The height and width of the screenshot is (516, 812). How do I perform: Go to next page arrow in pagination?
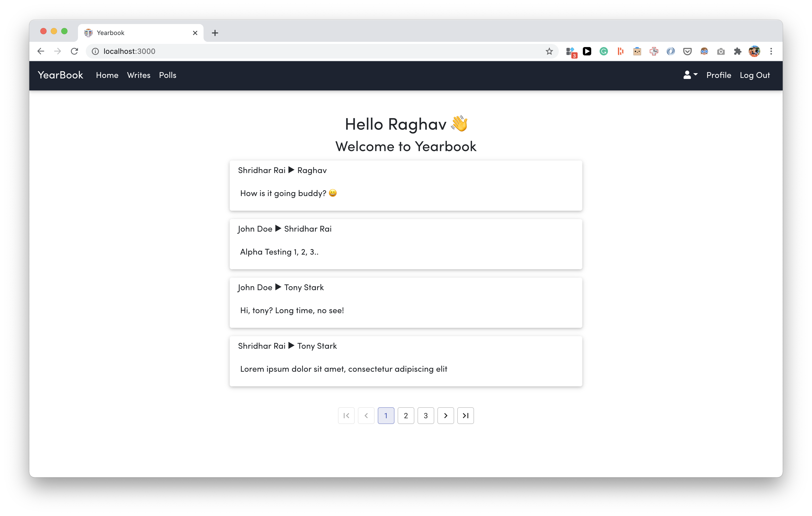[446, 416]
